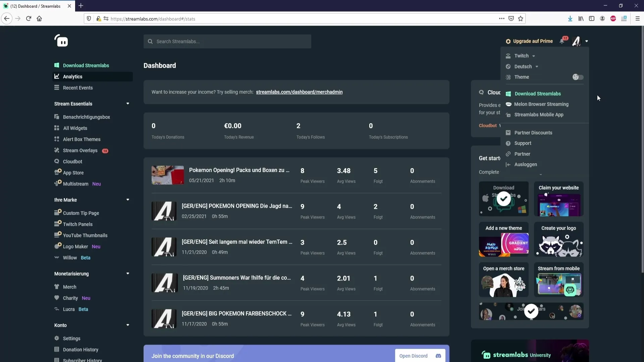Screen dimensions: 644x362
Task: Click the browser home icon
Action: (39, 19)
